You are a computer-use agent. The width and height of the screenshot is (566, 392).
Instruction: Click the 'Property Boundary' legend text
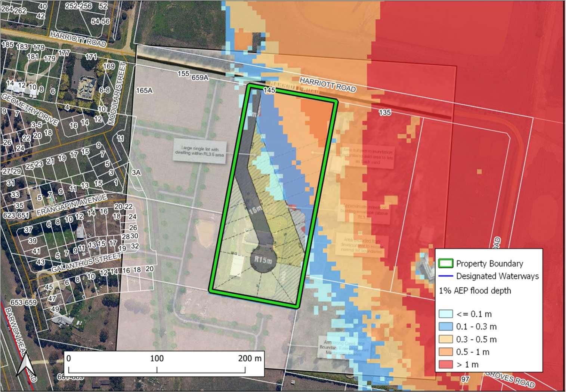coord(489,264)
